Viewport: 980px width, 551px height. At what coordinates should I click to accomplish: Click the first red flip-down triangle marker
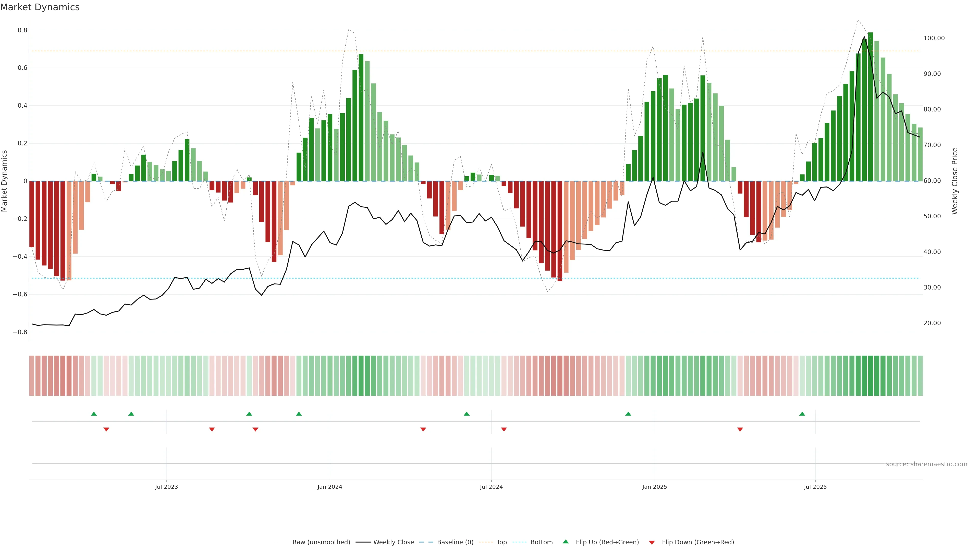click(106, 429)
